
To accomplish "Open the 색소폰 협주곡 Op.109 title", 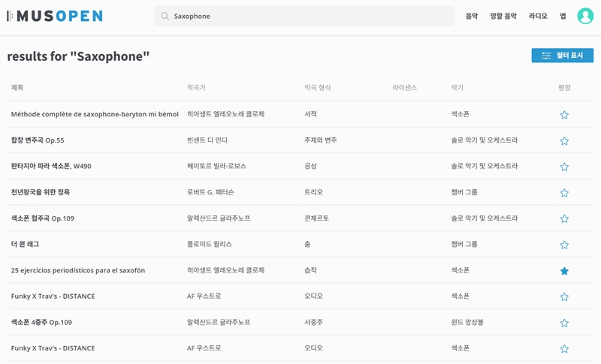I will (x=43, y=218).
